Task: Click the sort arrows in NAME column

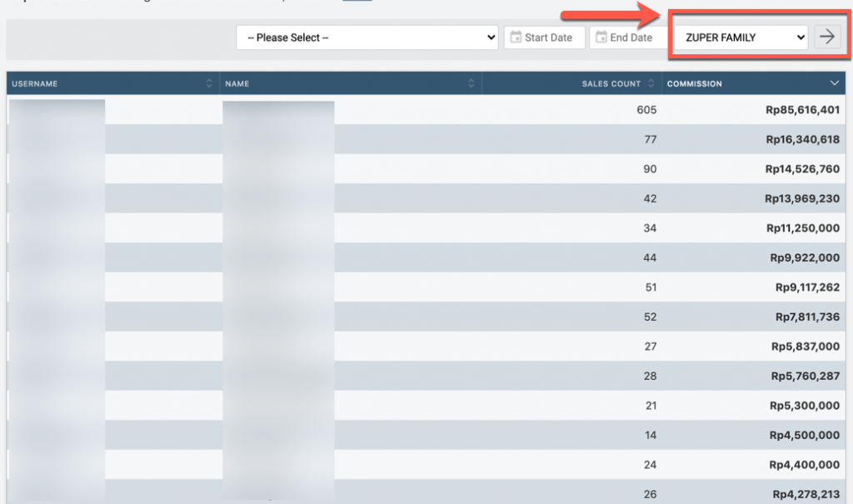Action: [471, 83]
